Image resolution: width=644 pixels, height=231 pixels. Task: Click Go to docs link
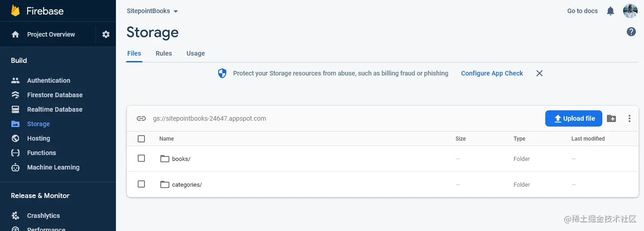click(582, 11)
